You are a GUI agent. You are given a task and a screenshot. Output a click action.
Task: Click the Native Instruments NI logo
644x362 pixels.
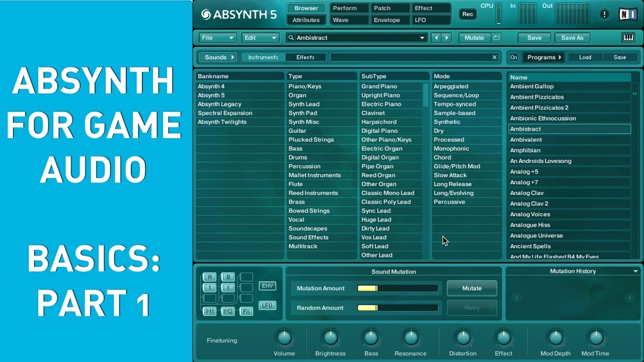click(x=627, y=14)
